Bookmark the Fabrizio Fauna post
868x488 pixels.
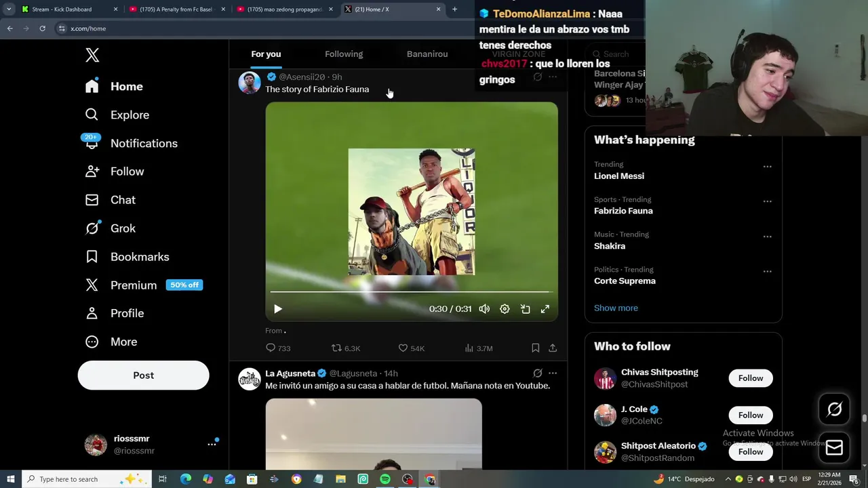pos(535,348)
